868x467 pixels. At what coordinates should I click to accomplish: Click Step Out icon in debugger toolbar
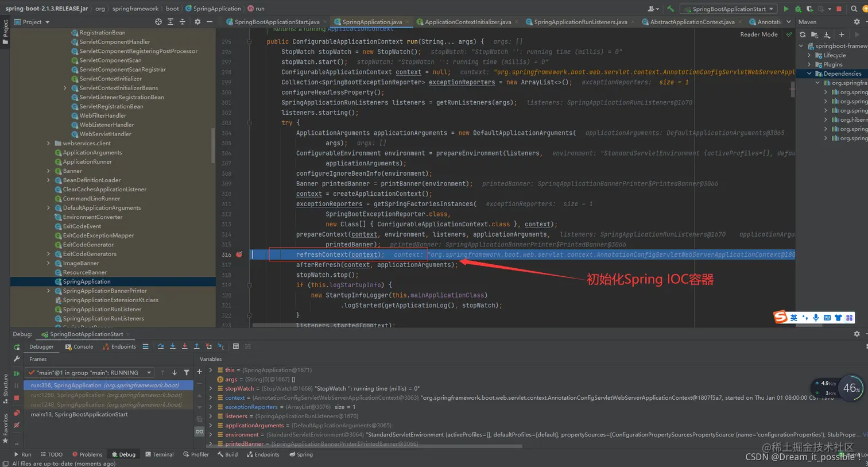click(197, 346)
